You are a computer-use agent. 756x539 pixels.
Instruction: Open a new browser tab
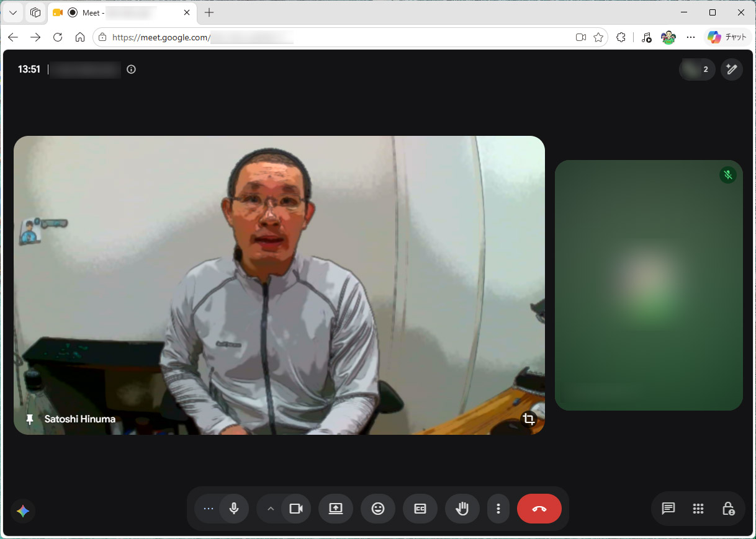(209, 12)
